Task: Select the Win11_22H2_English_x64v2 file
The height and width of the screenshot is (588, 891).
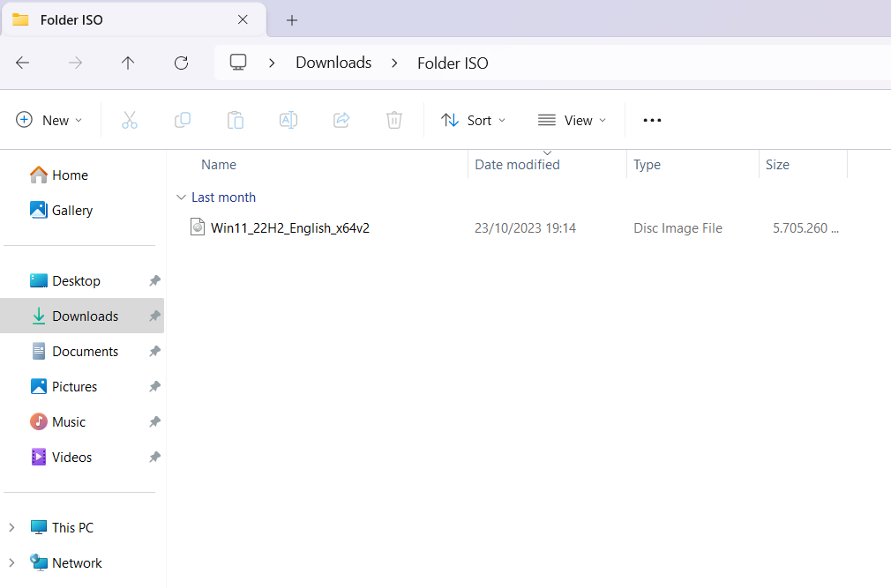Action: click(290, 228)
